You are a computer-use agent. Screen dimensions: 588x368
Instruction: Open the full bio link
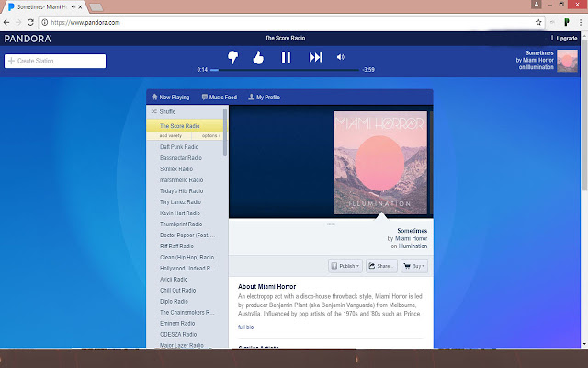click(x=245, y=328)
